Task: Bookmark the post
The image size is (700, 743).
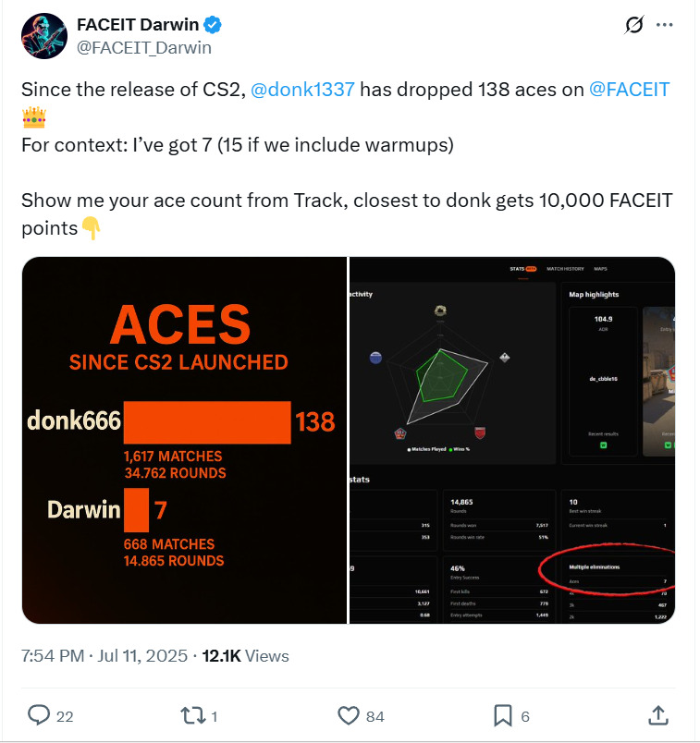Action: 501,714
